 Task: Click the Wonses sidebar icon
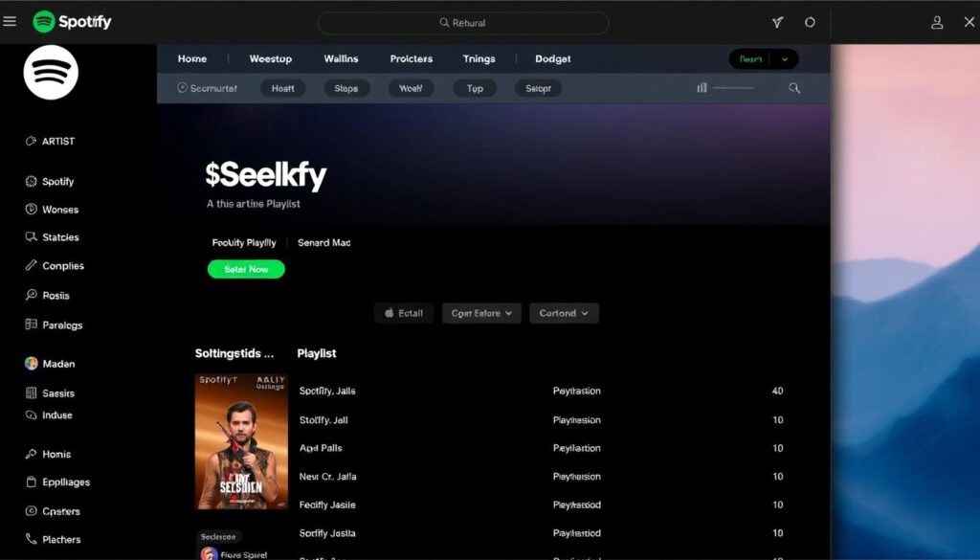coord(31,209)
